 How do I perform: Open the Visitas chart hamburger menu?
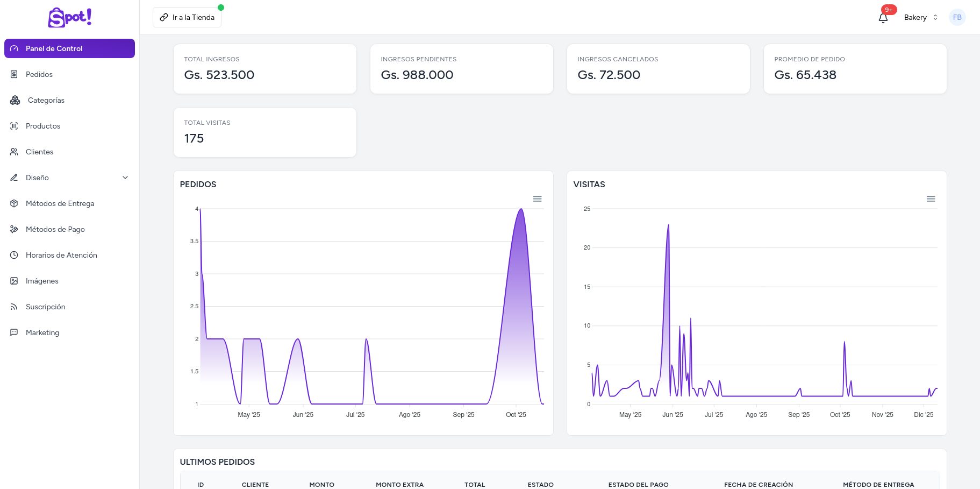pyautogui.click(x=931, y=199)
